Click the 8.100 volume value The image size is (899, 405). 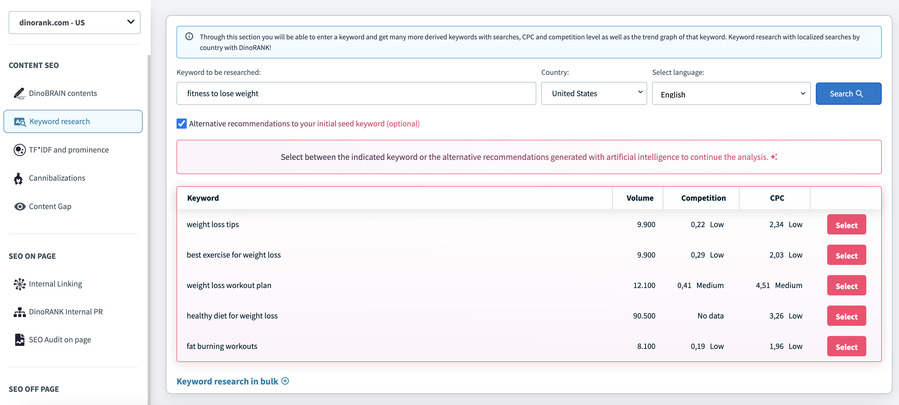tap(646, 346)
